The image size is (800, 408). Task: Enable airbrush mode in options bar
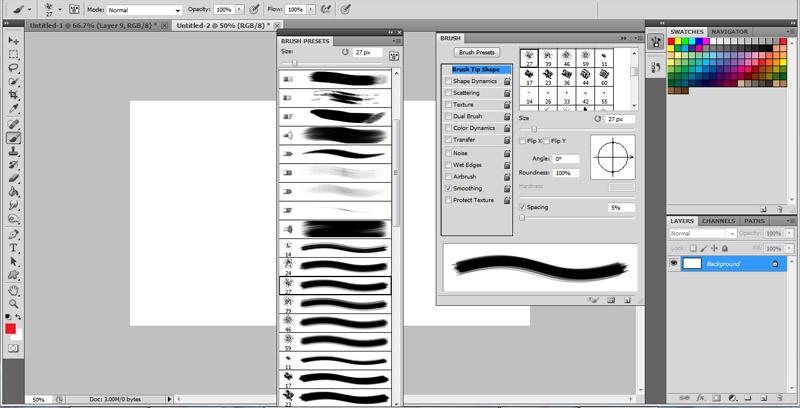[326, 9]
